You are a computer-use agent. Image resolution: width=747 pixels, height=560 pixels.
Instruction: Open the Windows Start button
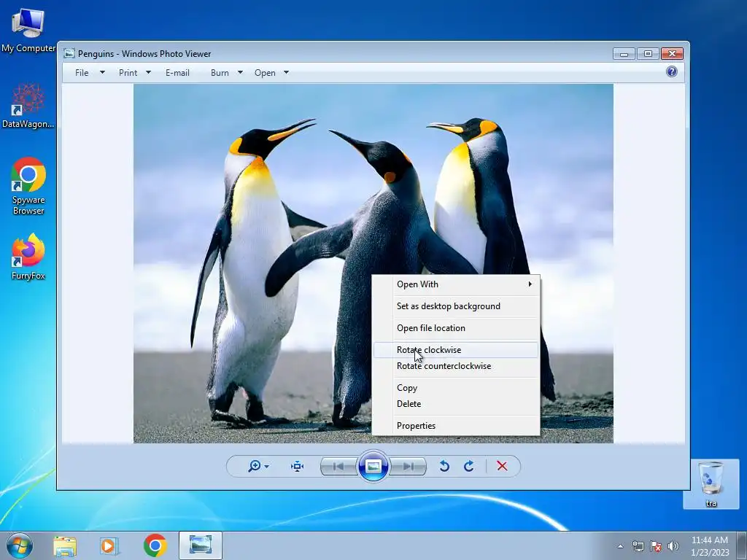(x=20, y=545)
